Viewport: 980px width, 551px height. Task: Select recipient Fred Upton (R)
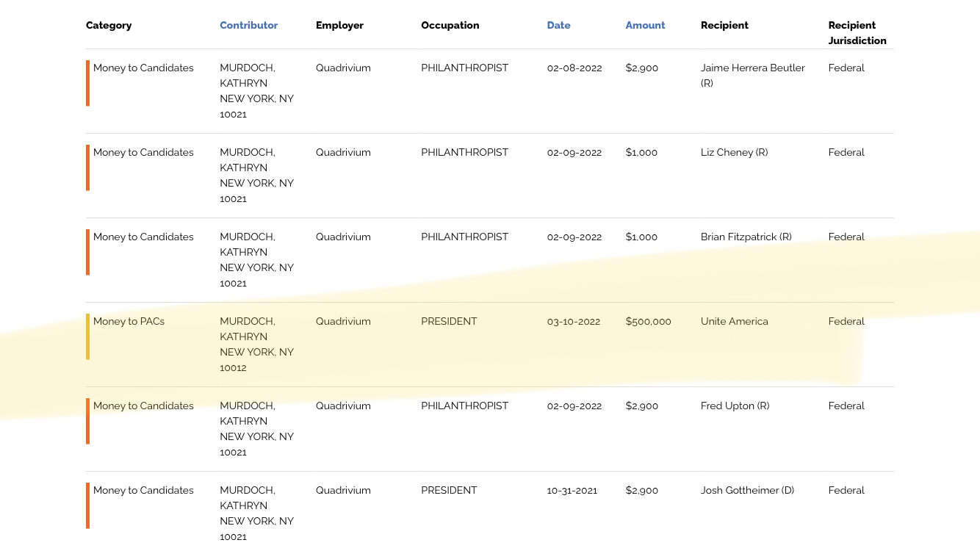tap(735, 406)
